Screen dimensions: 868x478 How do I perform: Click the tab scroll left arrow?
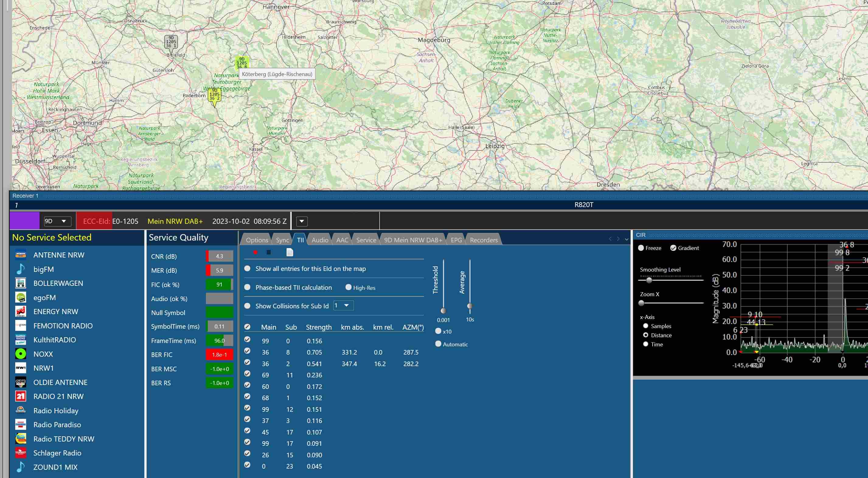pyautogui.click(x=610, y=239)
